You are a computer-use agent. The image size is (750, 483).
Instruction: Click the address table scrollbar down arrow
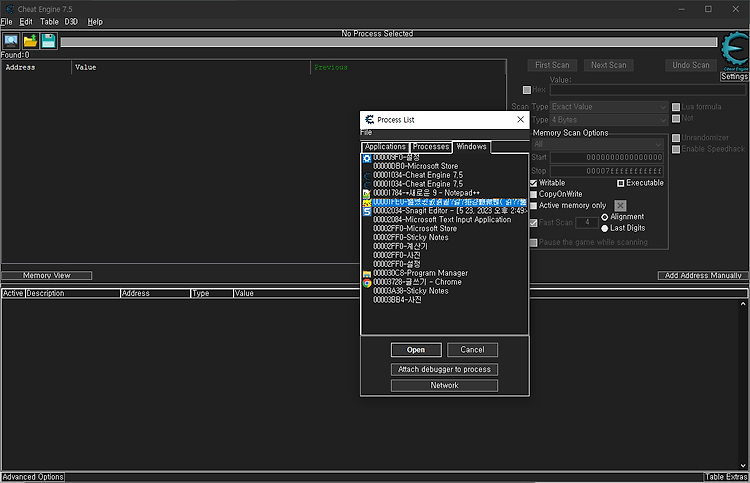pos(743,465)
